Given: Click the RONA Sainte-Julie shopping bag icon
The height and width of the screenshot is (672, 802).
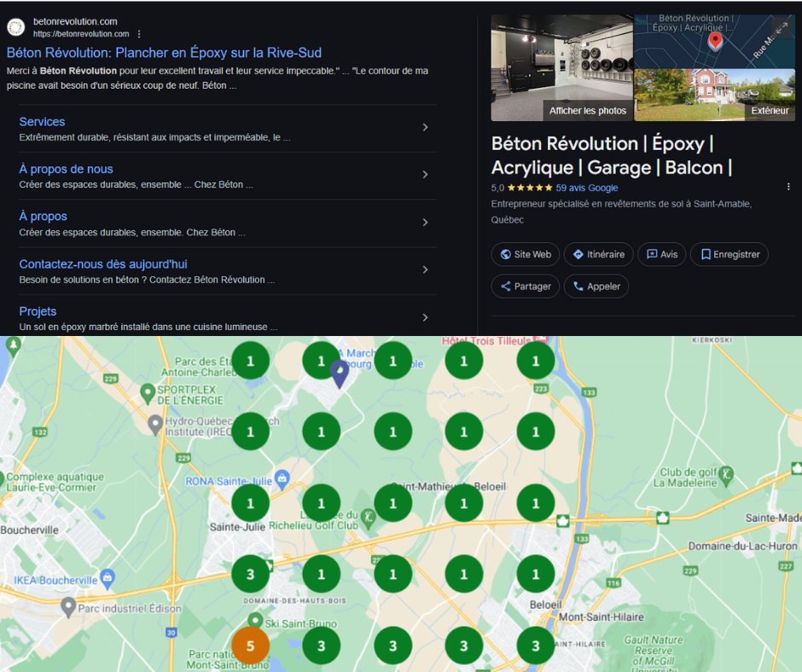Looking at the screenshot, I should [x=282, y=478].
